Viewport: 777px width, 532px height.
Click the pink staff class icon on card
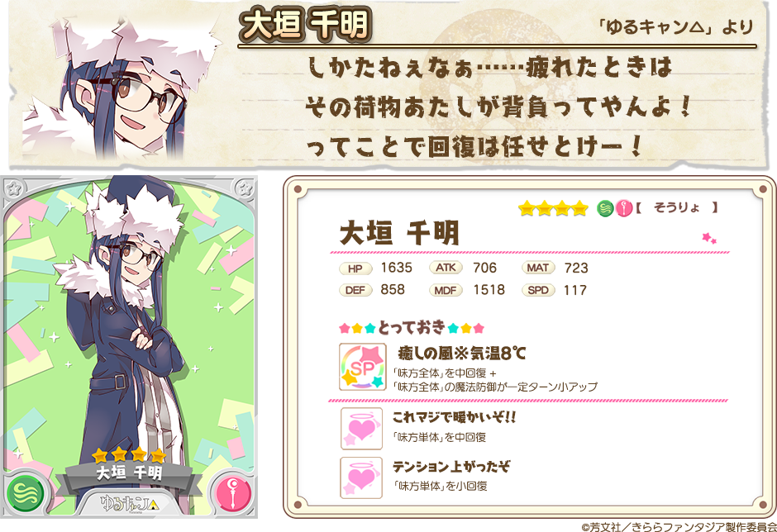[x=234, y=493]
